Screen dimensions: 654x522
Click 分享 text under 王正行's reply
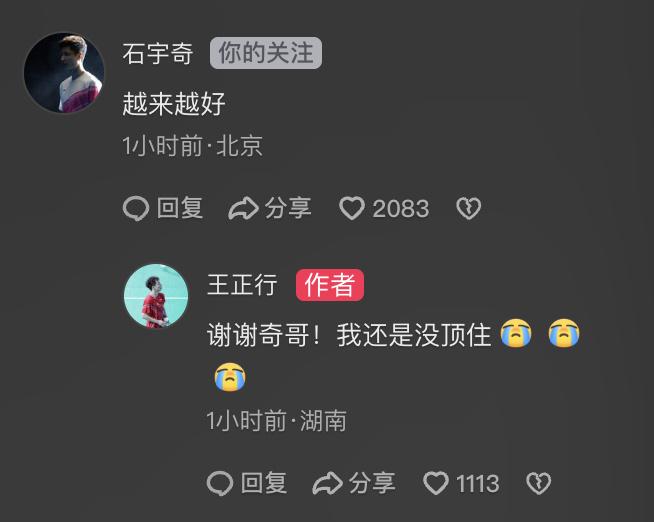372,483
